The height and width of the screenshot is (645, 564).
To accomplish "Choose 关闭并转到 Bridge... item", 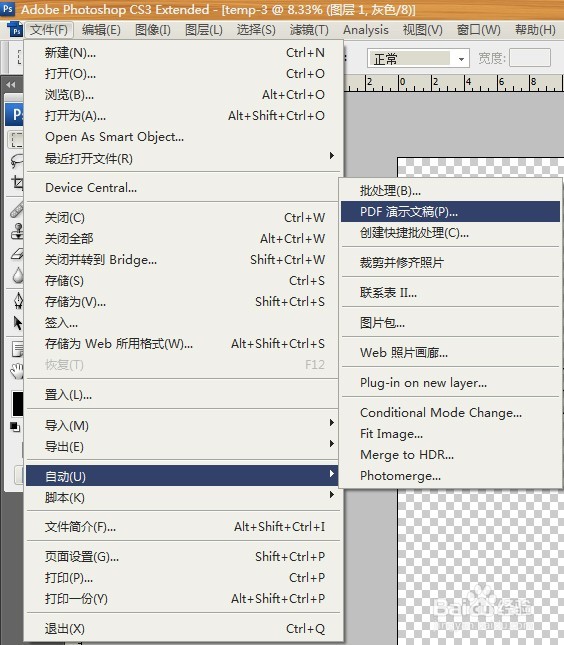I will click(183, 260).
